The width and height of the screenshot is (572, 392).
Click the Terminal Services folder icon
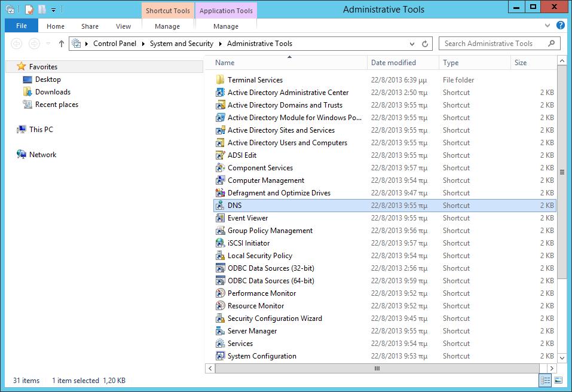(220, 79)
